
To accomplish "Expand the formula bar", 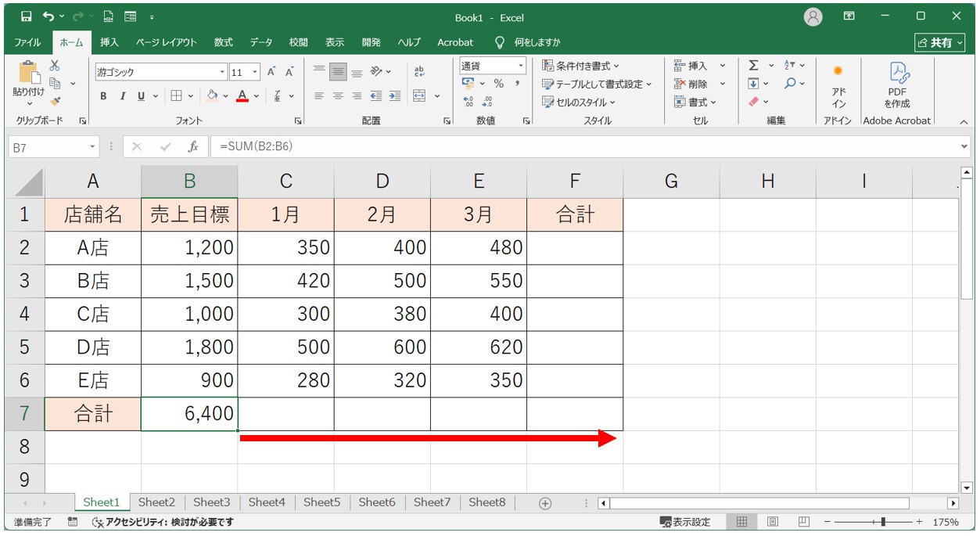I will [x=964, y=146].
